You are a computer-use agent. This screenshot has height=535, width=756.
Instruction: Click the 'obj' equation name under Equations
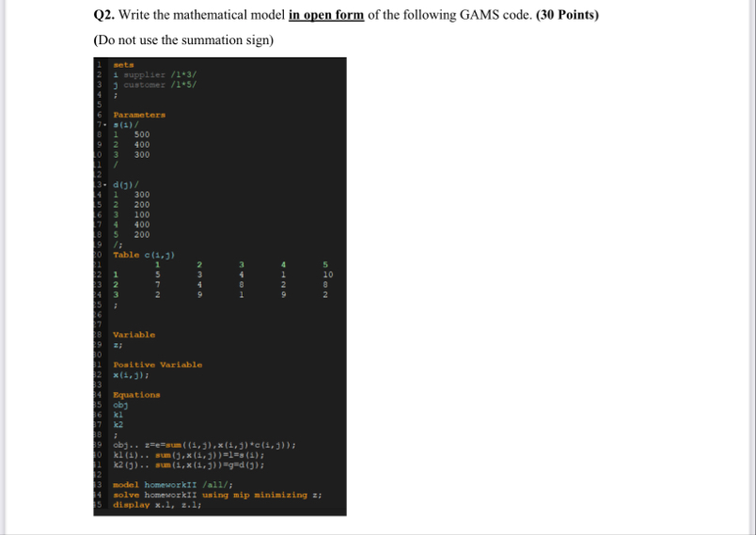[120, 405]
